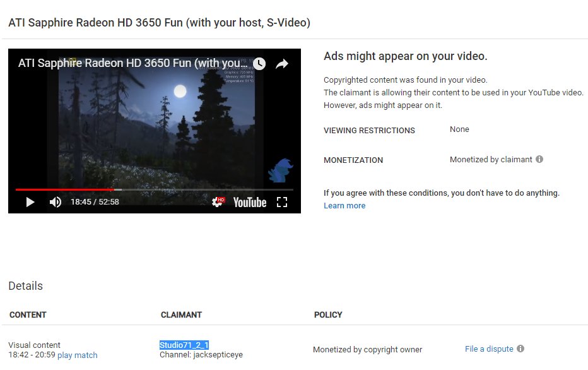Select the highlighted Studio71_2_1 claimant name
Viewport: 588px width, 370px height.
pos(184,345)
